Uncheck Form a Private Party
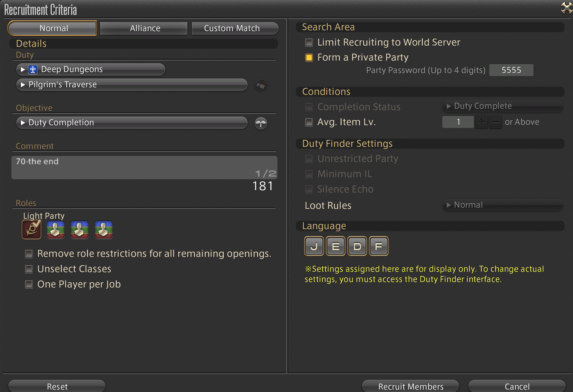Image resolution: width=573 pixels, height=392 pixels. (x=309, y=58)
